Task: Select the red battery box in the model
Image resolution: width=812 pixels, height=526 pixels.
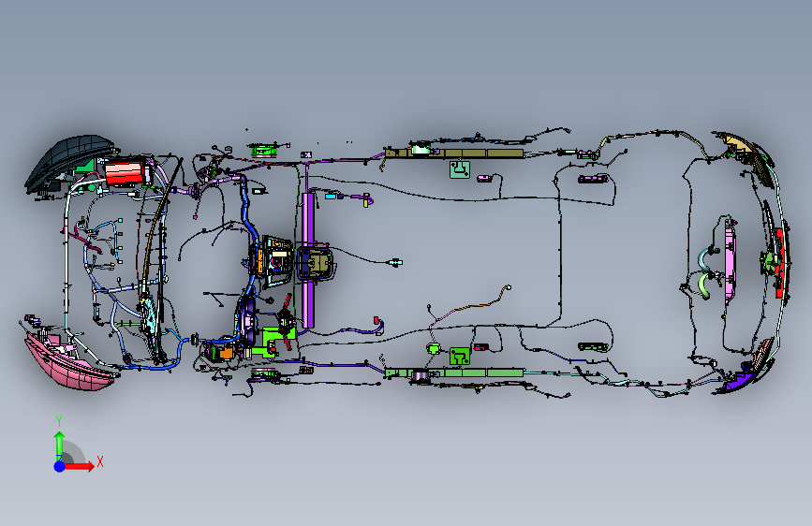Action: [x=124, y=172]
